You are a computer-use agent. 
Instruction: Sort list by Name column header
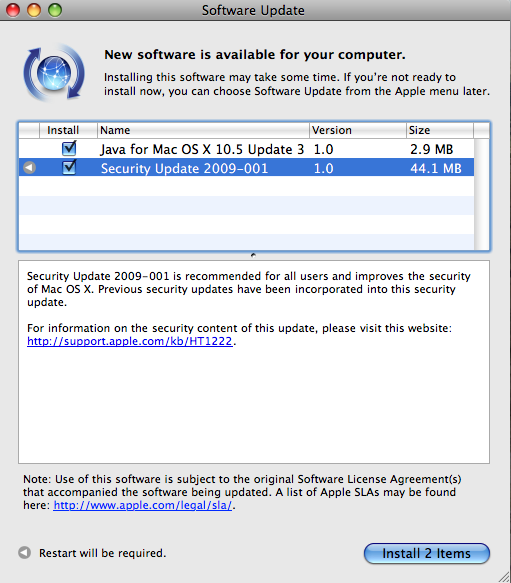pyautogui.click(x=203, y=130)
